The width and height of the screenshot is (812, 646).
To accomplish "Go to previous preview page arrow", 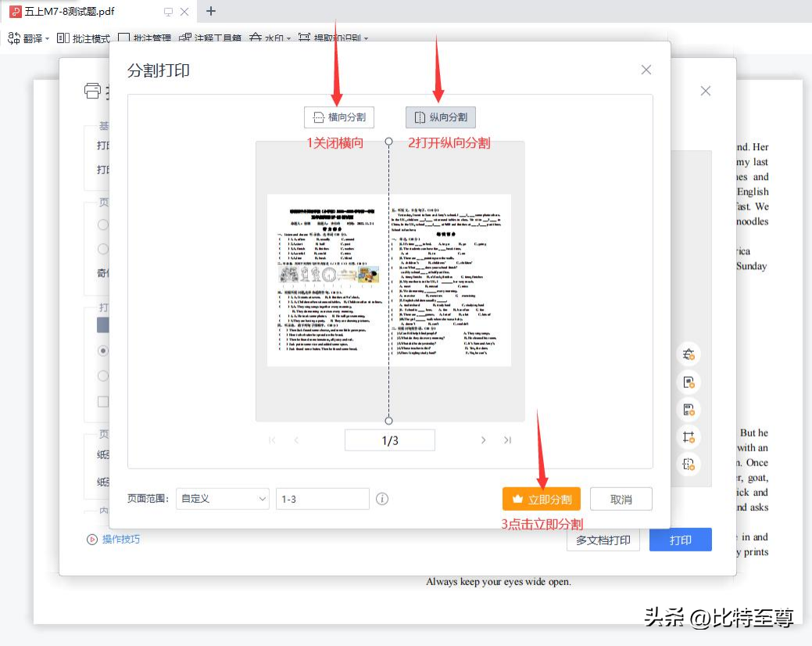I will click(296, 440).
